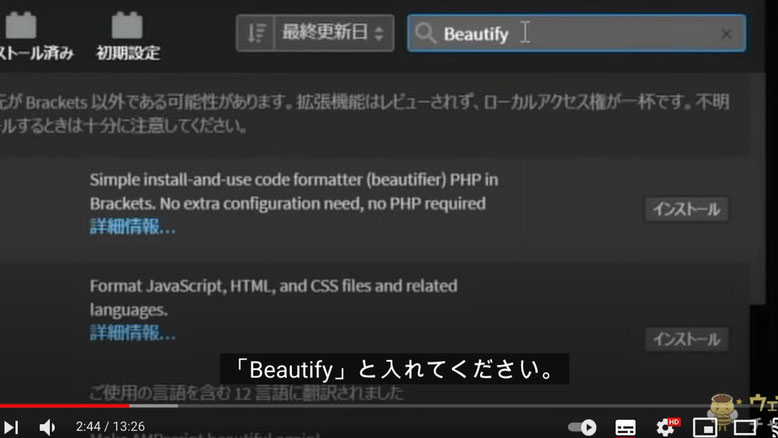778x438 pixels.
Task: Click the Beautify search field
Action: pyautogui.click(x=576, y=33)
